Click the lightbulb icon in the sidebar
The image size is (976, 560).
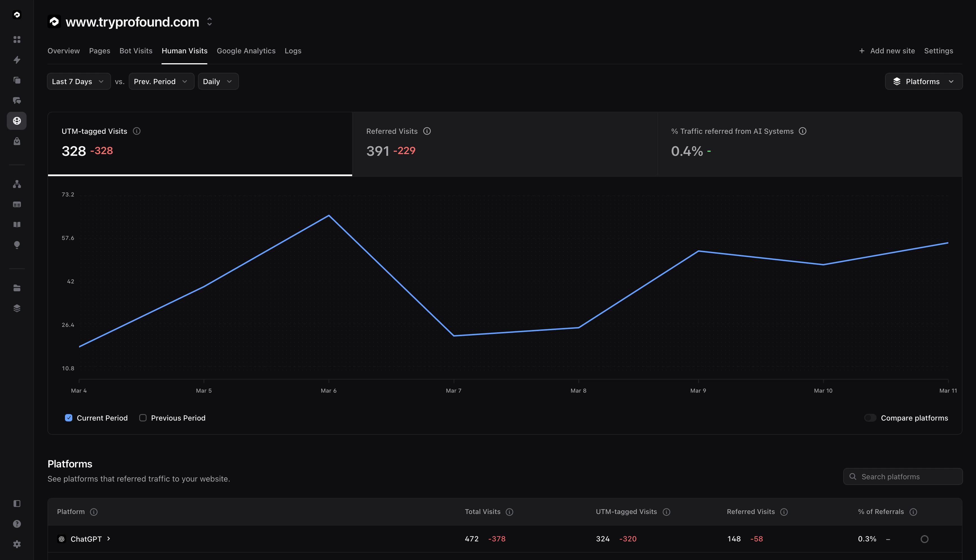[x=17, y=245]
